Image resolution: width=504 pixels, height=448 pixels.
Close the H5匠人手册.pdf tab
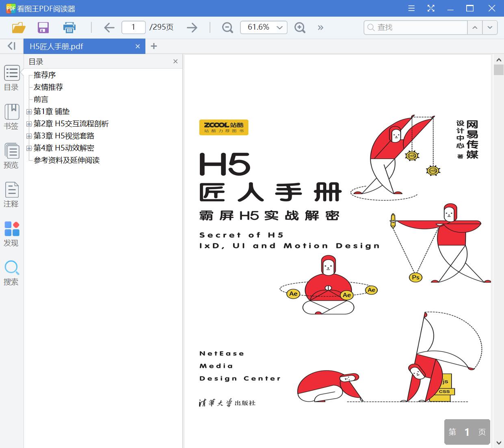pos(138,46)
